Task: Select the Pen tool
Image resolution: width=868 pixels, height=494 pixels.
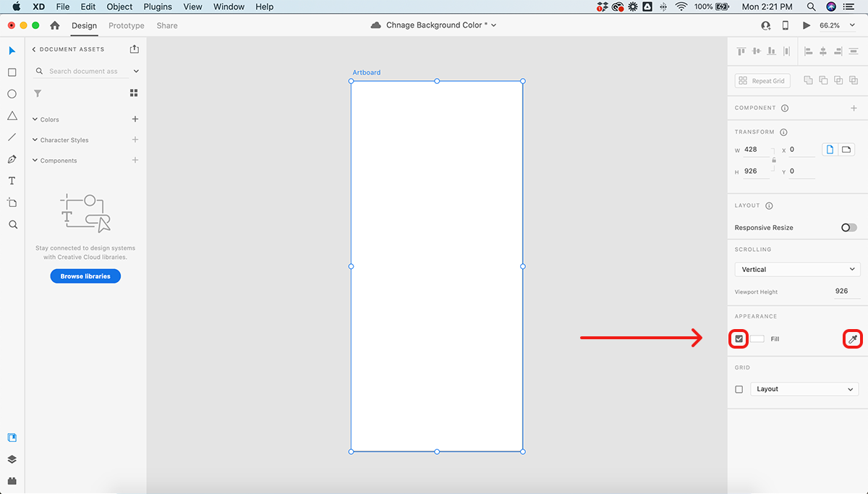Action: click(x=12, y=159)
